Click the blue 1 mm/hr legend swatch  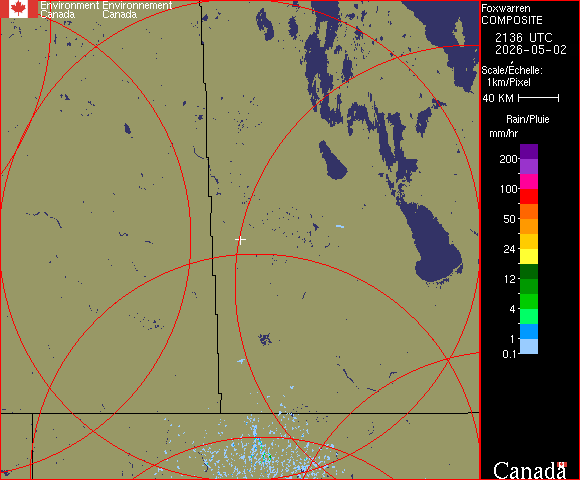pyautogui.click(x=529, y=331)
